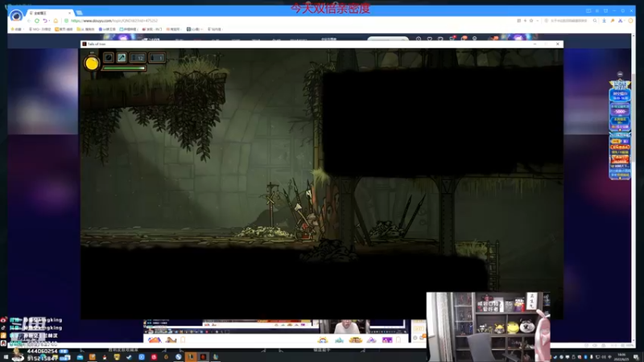
Task: Select the axe weapon slot in game HUD
Action: [122, 57]
